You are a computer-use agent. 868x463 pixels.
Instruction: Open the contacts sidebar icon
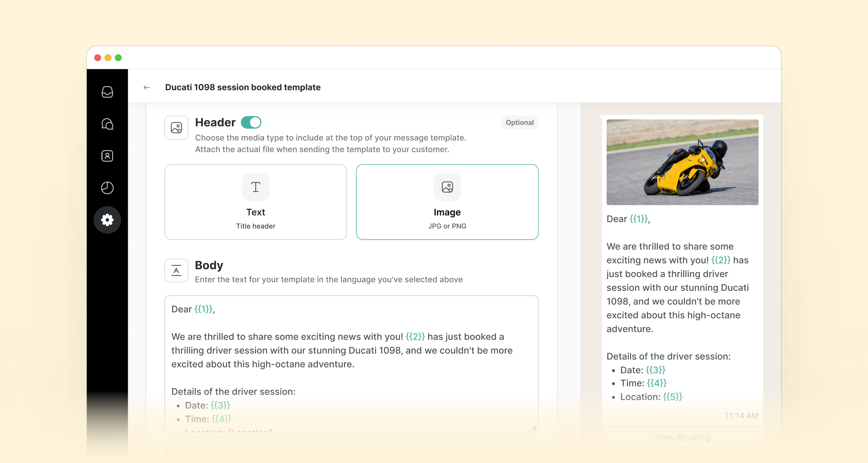coord(107,156)
